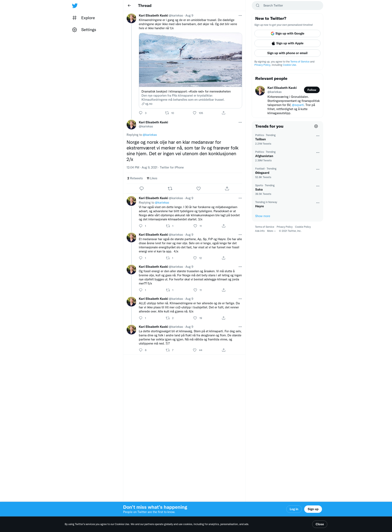
Task: Click the Twitter bird logo
Action: [75, 6]
